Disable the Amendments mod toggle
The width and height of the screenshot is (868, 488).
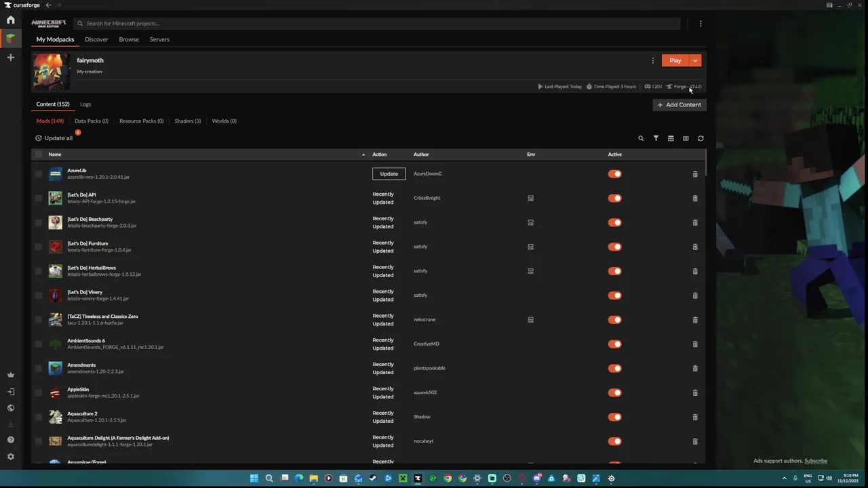point(615,369)
